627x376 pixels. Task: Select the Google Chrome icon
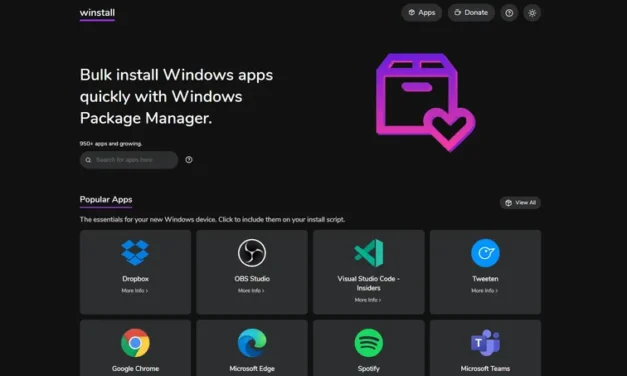pos(135,343)
